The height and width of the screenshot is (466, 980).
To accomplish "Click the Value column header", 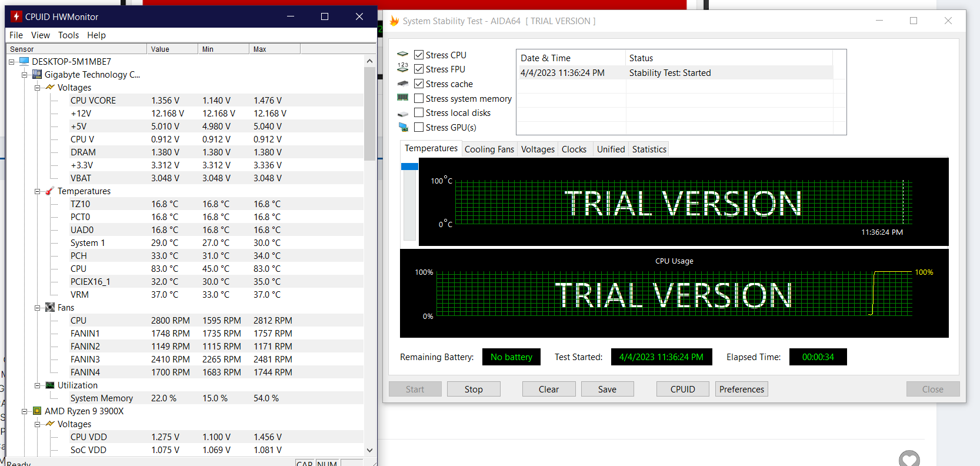I will [172, 49].
